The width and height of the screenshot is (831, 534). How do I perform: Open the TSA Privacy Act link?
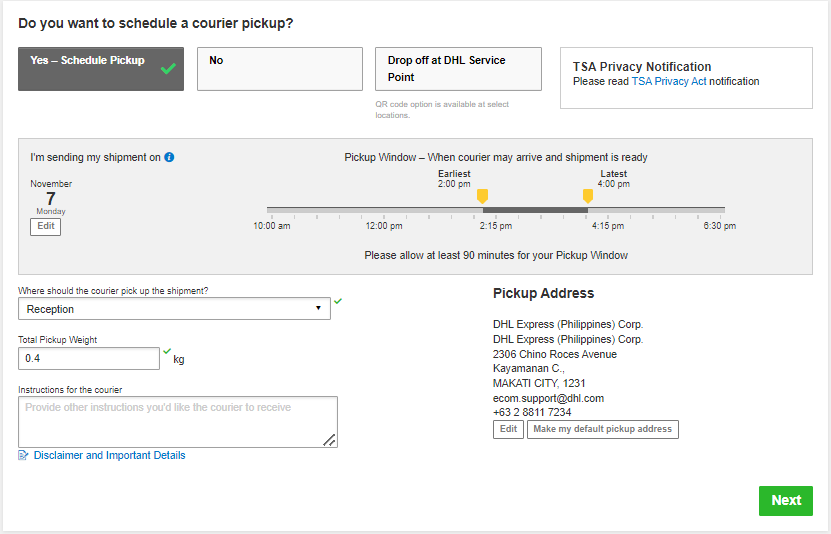pyautogui.click(x=668, y=81)
